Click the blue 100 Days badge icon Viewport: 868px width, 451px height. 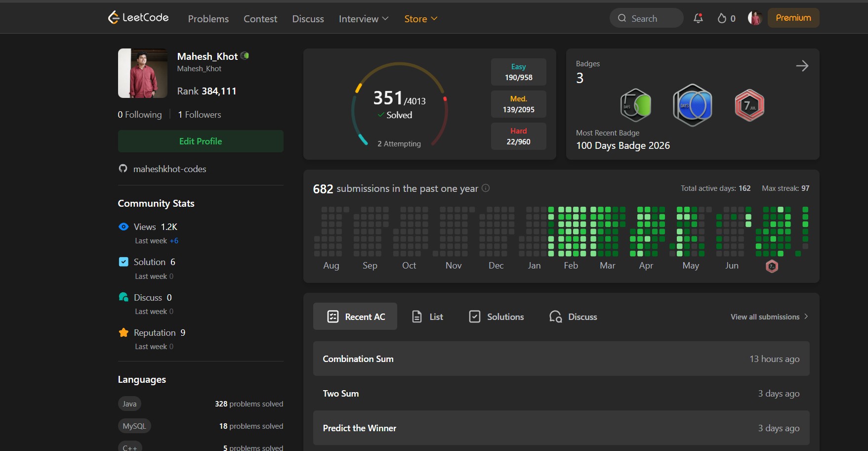[693, 105]
